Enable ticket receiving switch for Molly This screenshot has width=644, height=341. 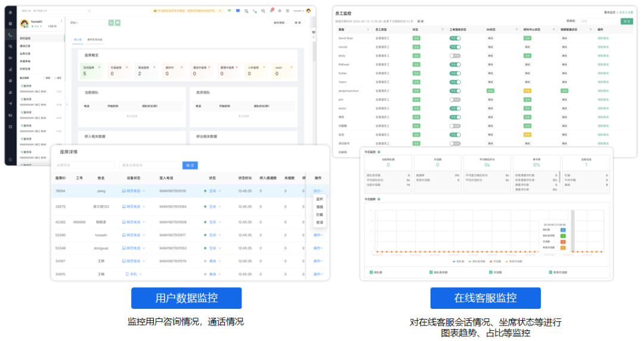[455, 55]
